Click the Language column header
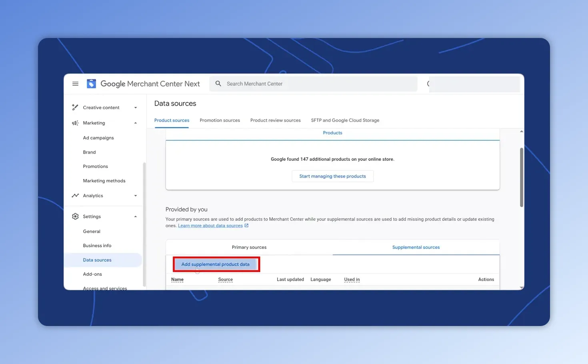 321,280
